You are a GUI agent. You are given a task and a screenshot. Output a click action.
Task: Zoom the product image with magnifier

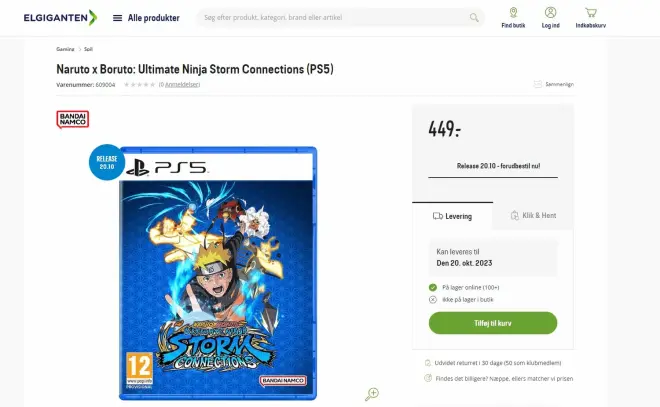pos(372,394)
